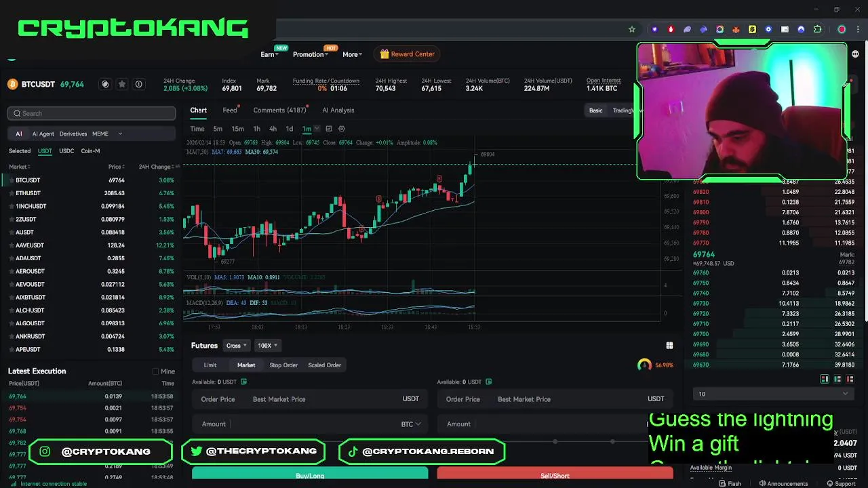Open order book depth dropdown showing 10
This screenshot has width=868, height=488.
tap(774, 394)
